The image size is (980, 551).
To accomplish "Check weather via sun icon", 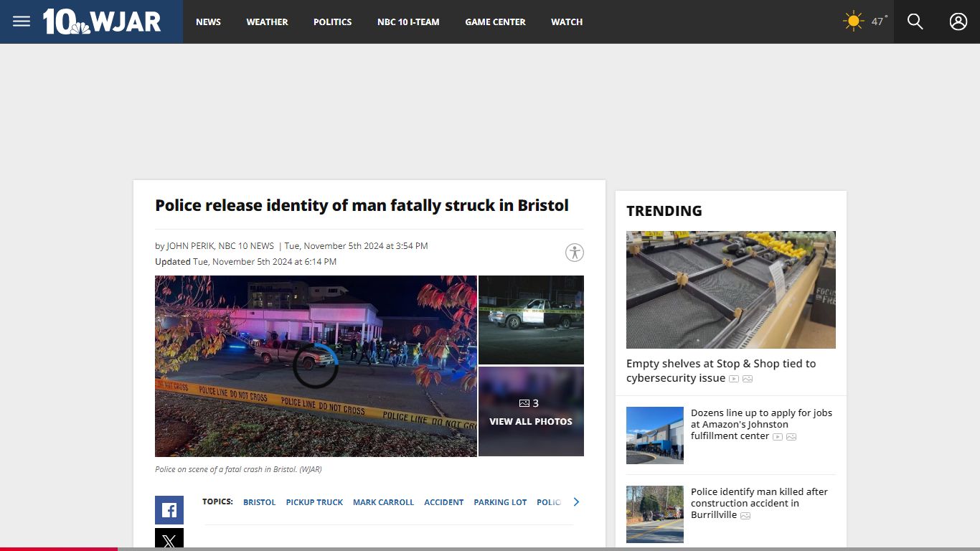I will click(853, 22).
